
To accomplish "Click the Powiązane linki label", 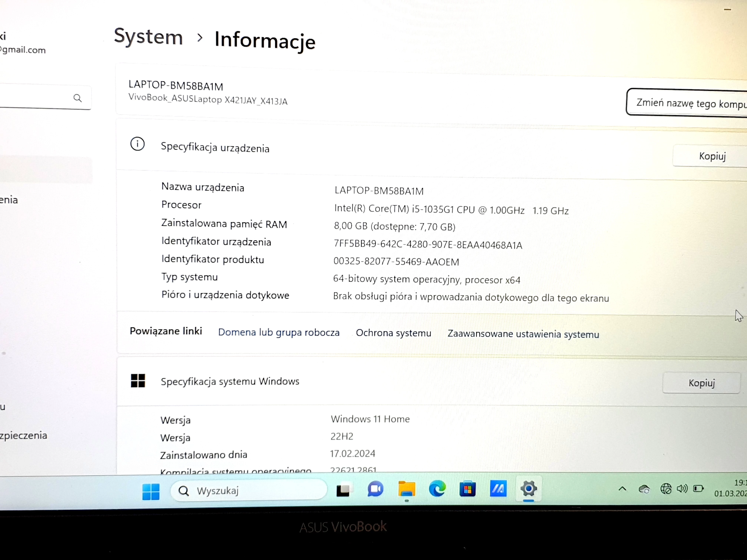I will (x=166, y=331).
